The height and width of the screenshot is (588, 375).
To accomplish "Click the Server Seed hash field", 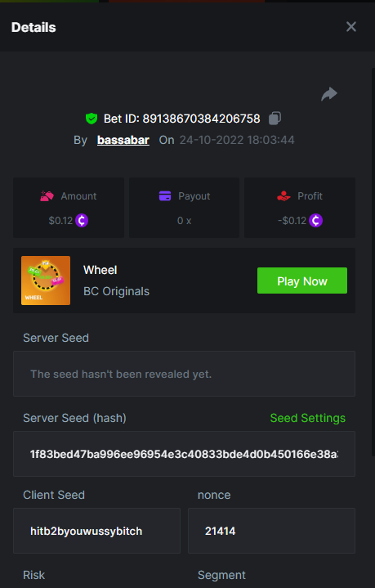I will (184, 454).
